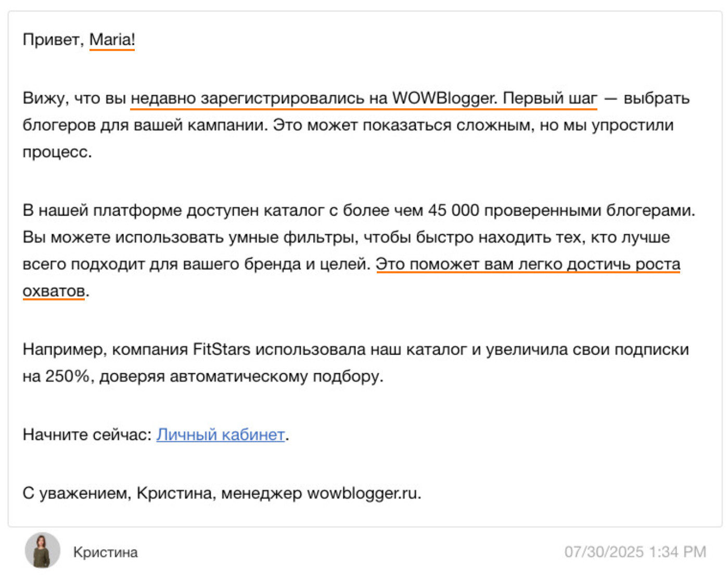Click the 250% figure

(68, 376)
